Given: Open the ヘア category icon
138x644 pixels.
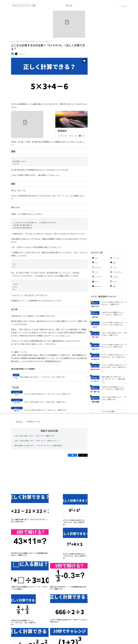Looking at the screenshot, I should (93, 263).
